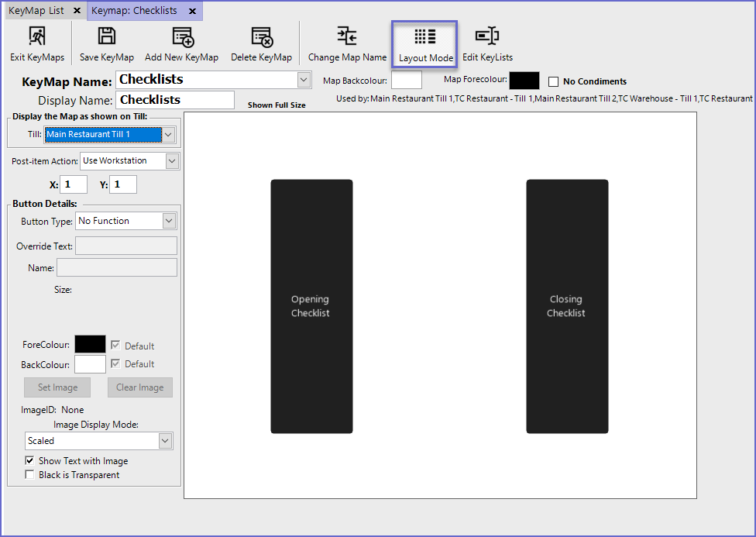Untick Show Text with Image
This screenshot has height=537, width=756.
click(x=30, y=461)
